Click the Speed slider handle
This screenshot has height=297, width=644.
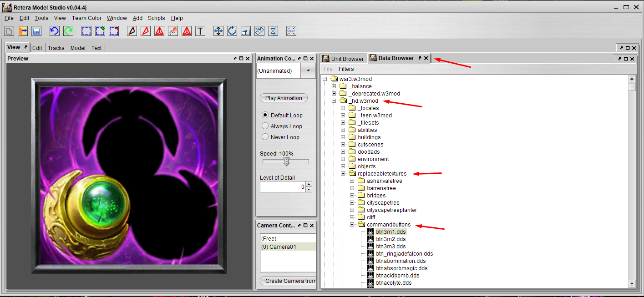[286, 161]
